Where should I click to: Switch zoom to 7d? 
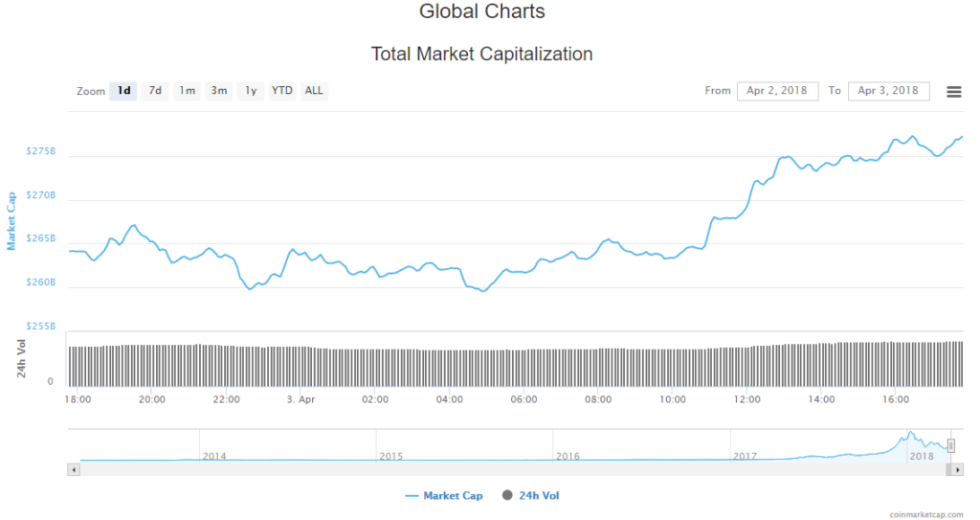(155, 91)
